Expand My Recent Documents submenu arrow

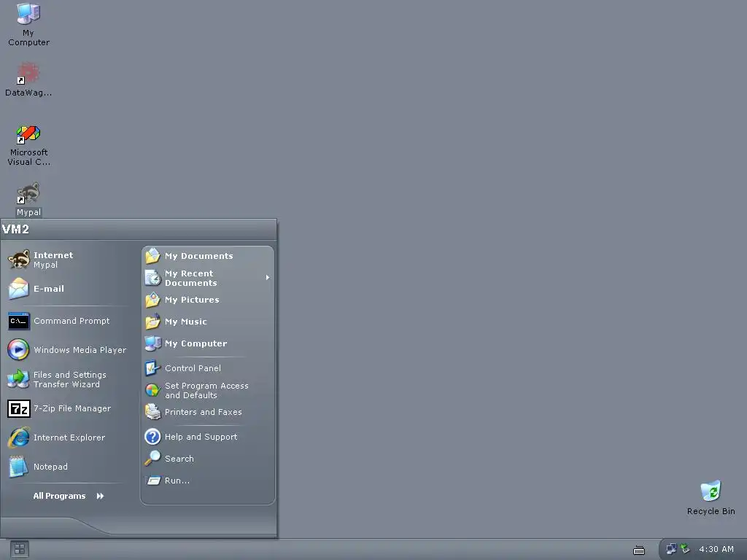[x=268, y=278]
